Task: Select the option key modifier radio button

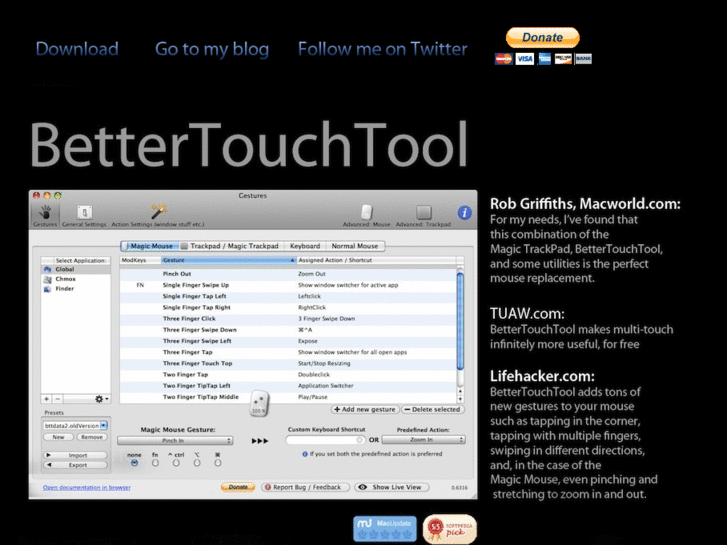Action: click(197, 463)
